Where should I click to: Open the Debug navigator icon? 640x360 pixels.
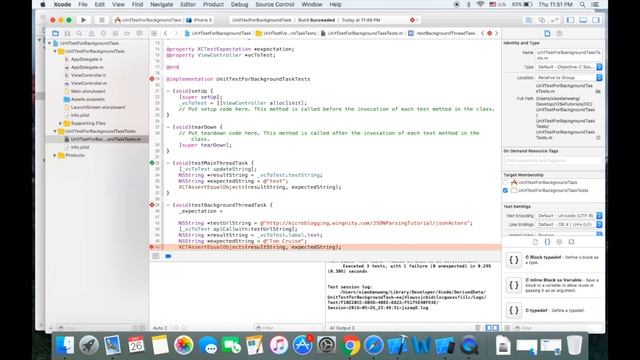point(116,33)
